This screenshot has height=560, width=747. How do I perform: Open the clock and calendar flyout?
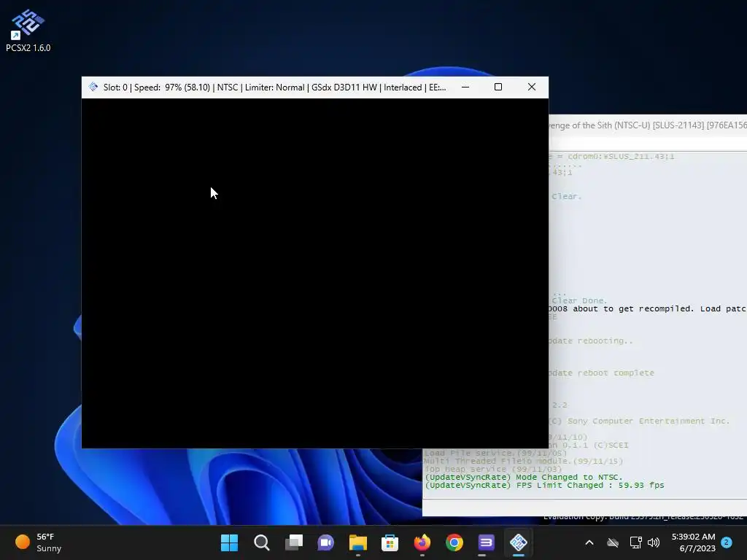pos(694,542)
